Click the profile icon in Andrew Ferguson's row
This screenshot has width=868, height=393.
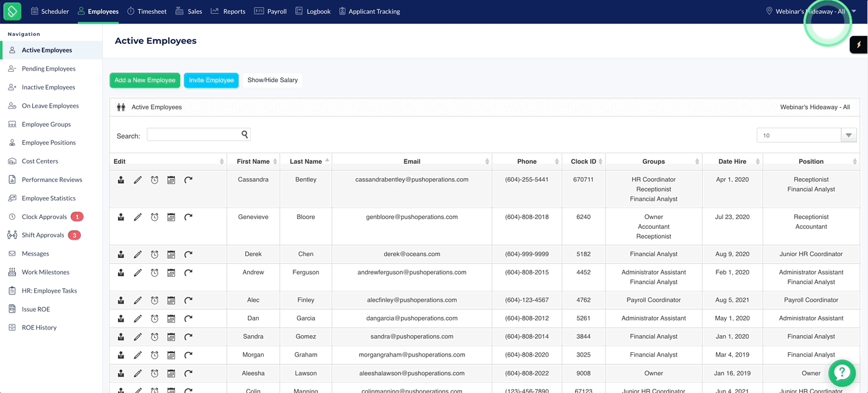121,273
